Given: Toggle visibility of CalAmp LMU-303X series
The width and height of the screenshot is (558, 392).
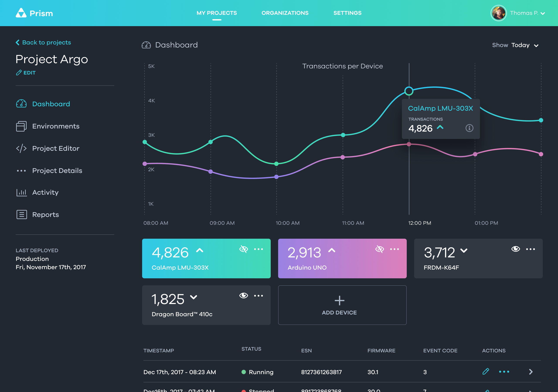Looking at the screenshot, I should tap(243, 249).
